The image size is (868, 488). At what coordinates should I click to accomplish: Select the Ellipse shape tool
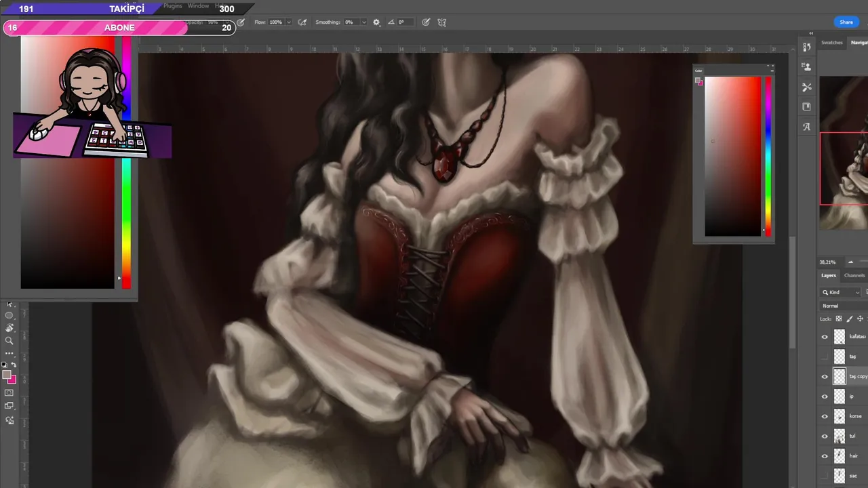coord(9,316)
